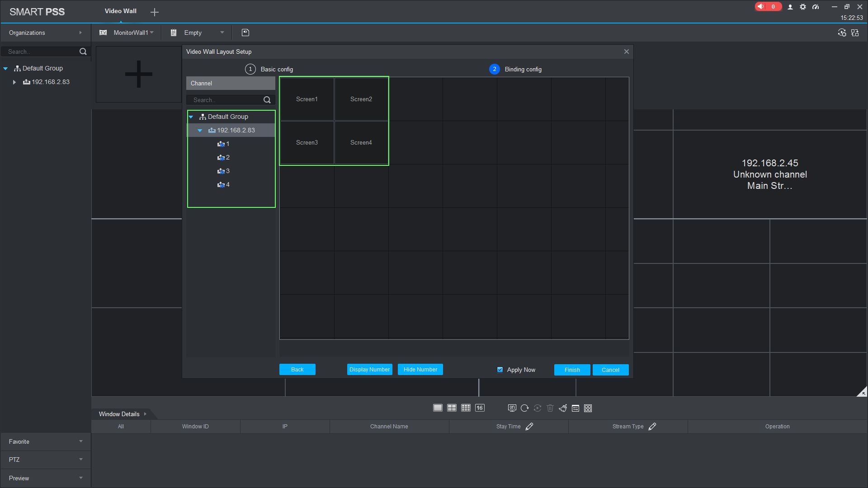Select the single-window layout icon
868x488 pixels.
coord(438,408)
